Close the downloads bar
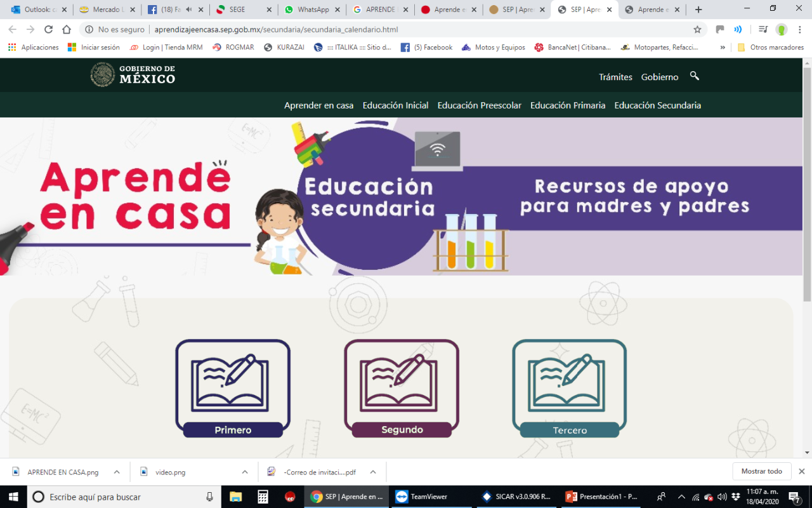Image resolution: width=812 pixels, height=508 pixels. coord(801,471)
